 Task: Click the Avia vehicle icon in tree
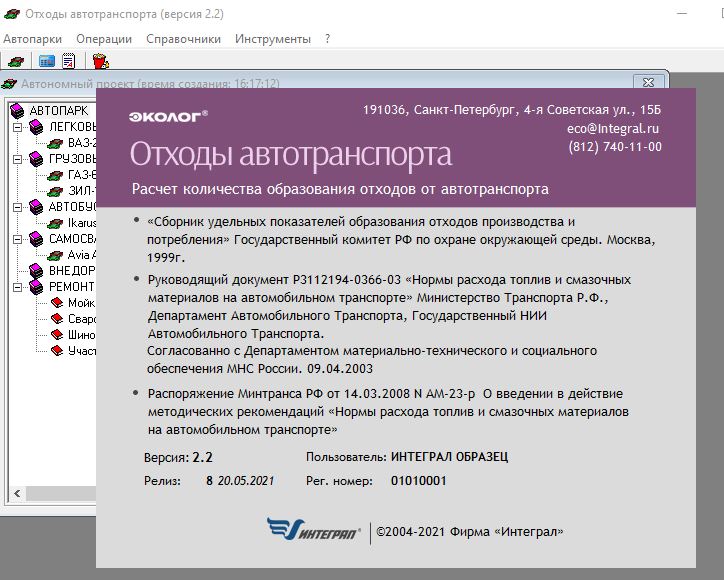[56, 255]
